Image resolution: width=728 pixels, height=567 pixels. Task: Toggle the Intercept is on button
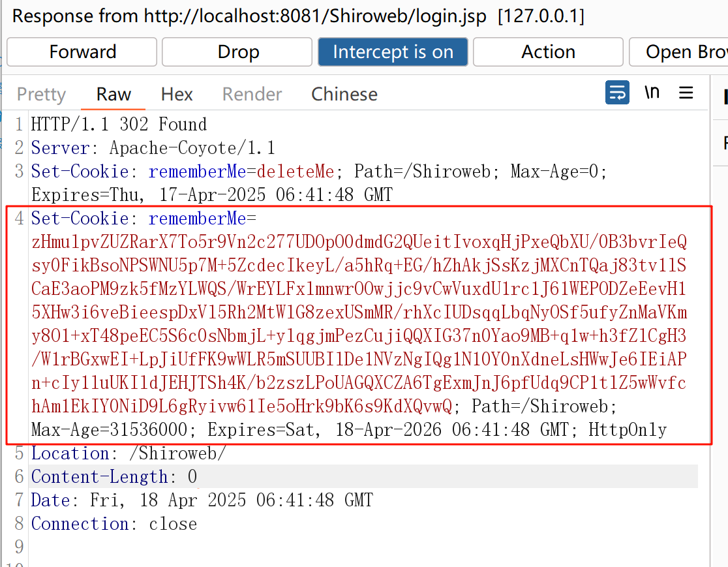click(x=393, y=52)
